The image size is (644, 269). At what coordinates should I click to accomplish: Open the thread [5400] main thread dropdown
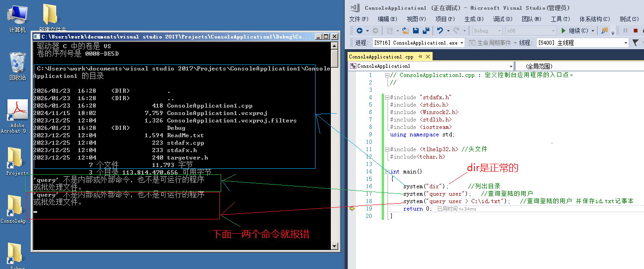582,43
